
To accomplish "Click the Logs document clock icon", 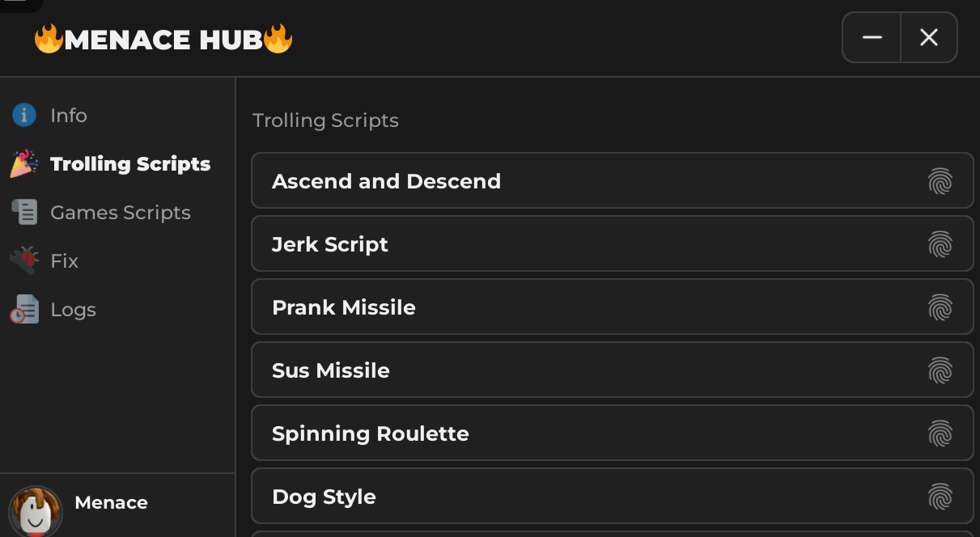I will pos(24,309).
